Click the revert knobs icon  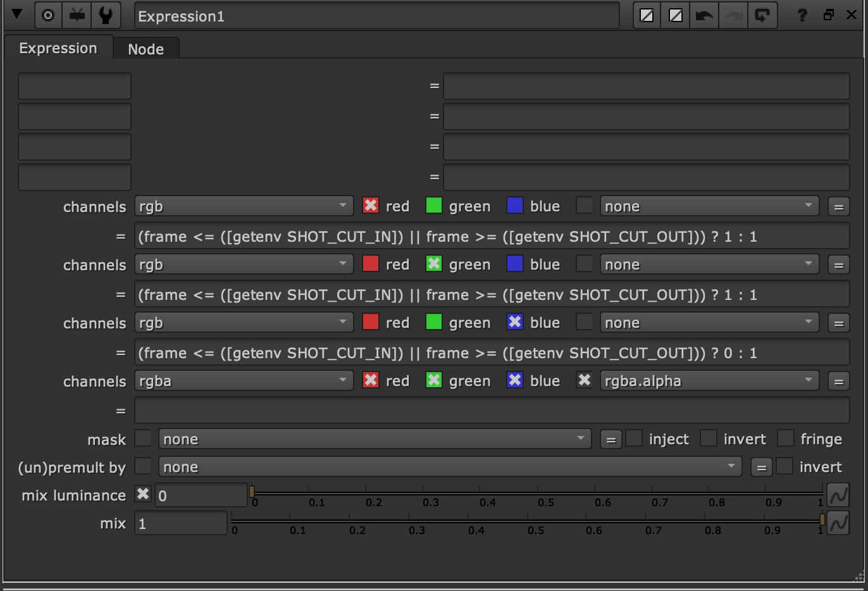coord(762,15)
